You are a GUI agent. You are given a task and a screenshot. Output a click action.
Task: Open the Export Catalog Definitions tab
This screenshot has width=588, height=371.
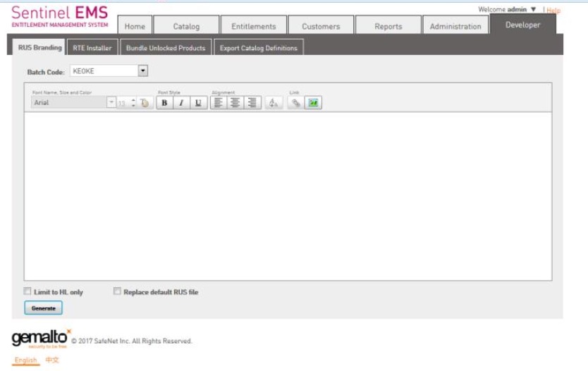pos(258,48)
